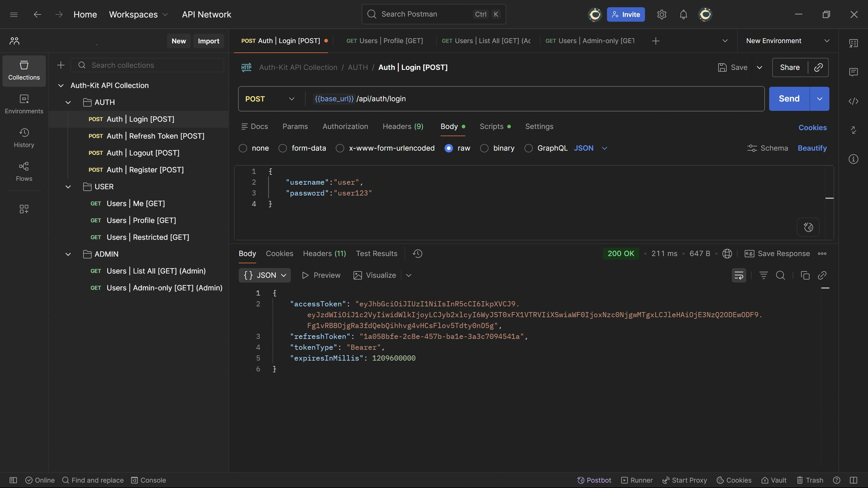Open the History panel
The image size is (868, 488).
click(24, 137)
